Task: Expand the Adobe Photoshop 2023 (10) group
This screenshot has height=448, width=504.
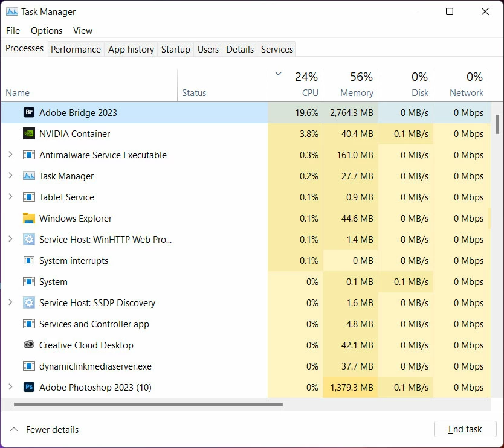Action: pos(10,386)
